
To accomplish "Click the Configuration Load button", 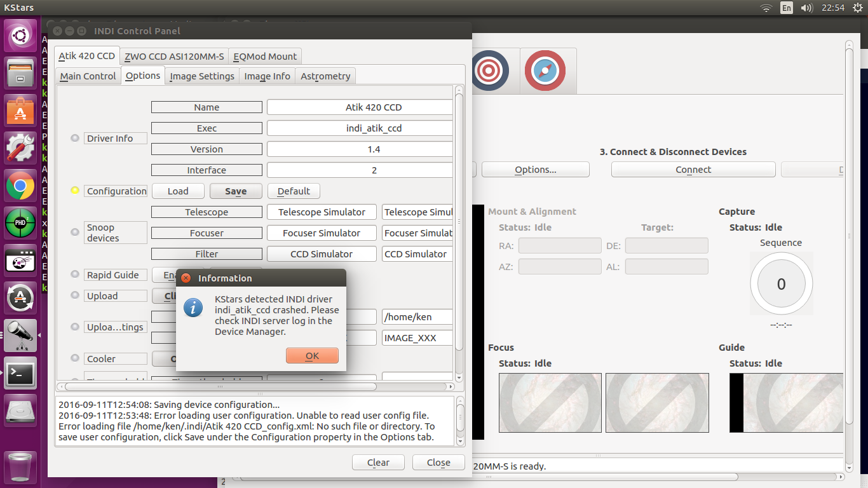I will pos(178,191).
